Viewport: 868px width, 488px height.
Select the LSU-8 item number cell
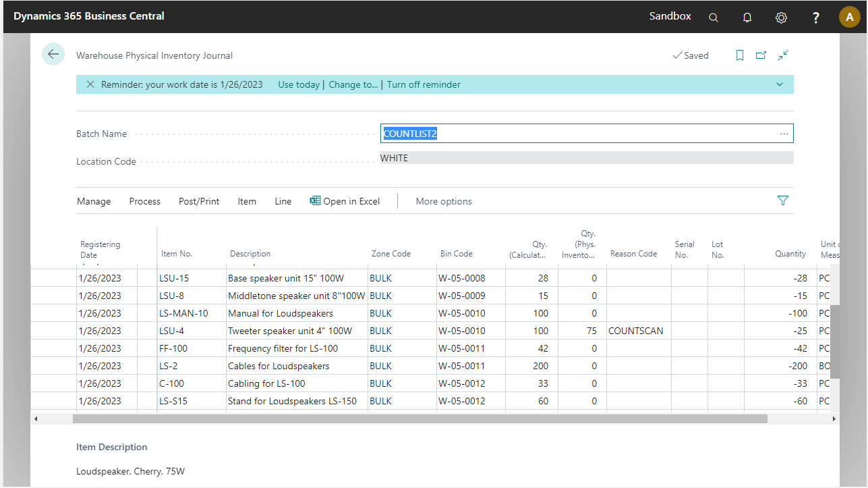coord(191,296)
